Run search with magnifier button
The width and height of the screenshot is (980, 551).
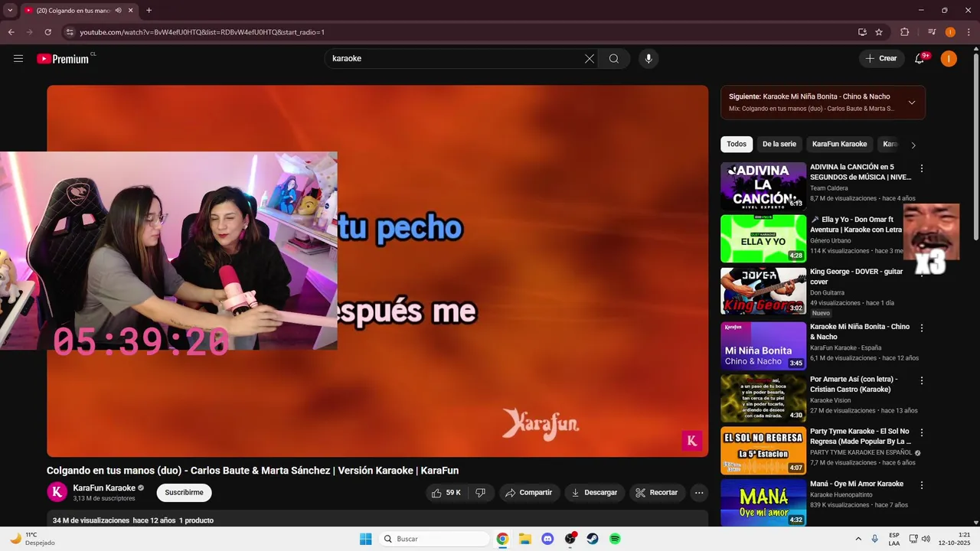click(x=614, y=59)
